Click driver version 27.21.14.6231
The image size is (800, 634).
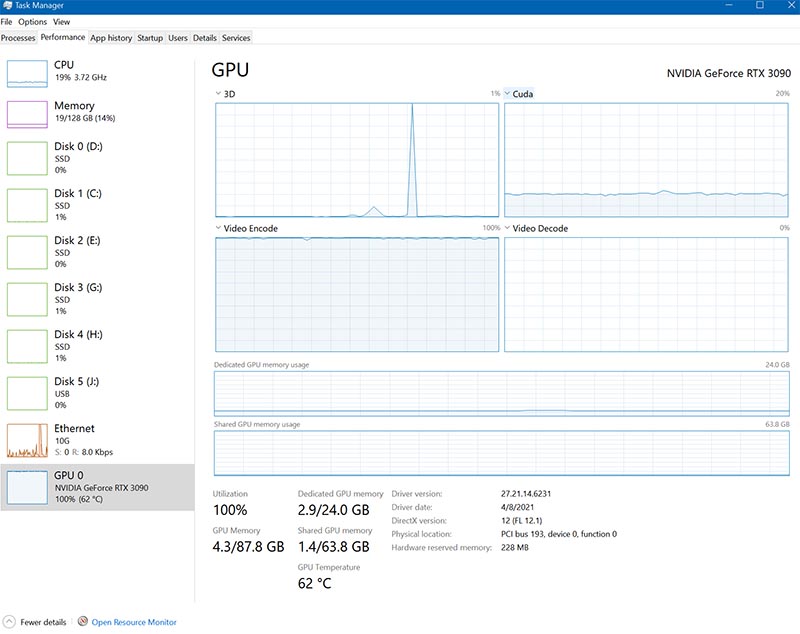click(x=526, y=493)
